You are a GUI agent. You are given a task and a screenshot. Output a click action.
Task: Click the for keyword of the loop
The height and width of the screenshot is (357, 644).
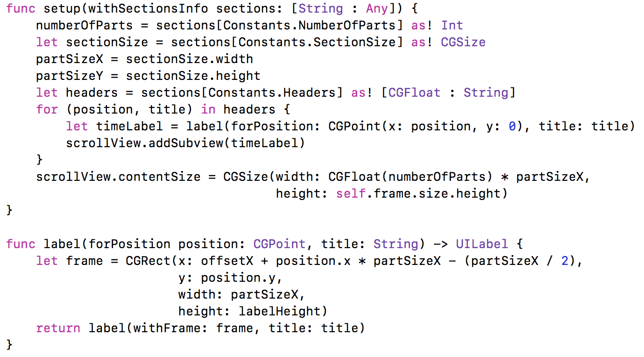pyautogui.click(x=47, y=109)
